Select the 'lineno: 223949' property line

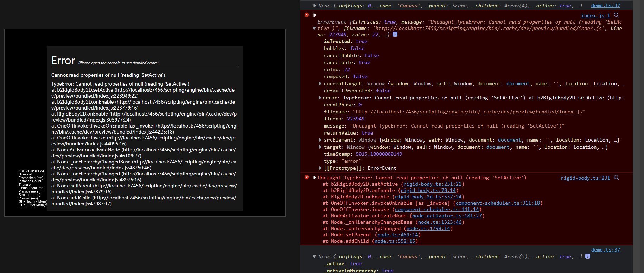pos(344,119)
